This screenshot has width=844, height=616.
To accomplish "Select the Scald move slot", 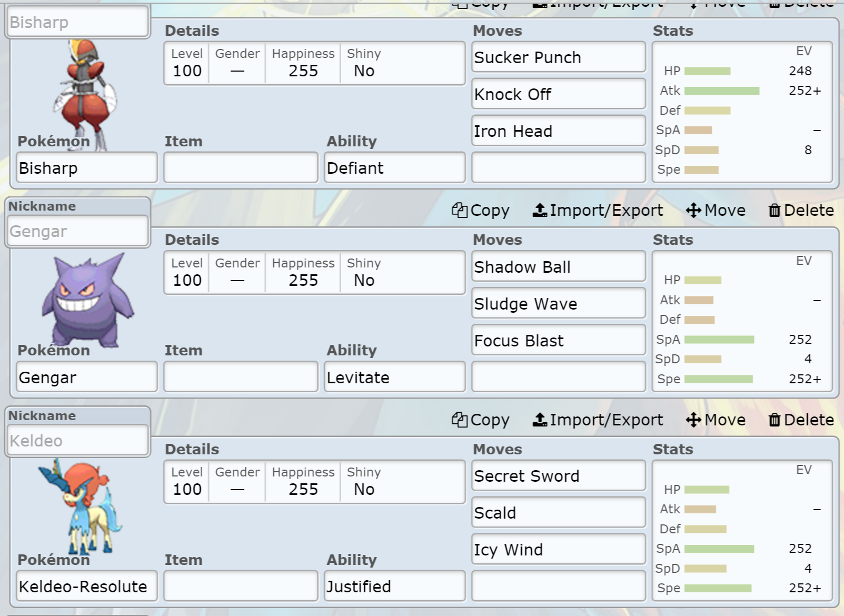I will (559, 512).
